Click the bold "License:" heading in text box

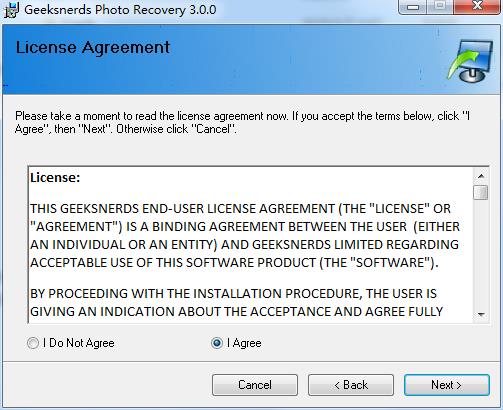pos(55,178)
